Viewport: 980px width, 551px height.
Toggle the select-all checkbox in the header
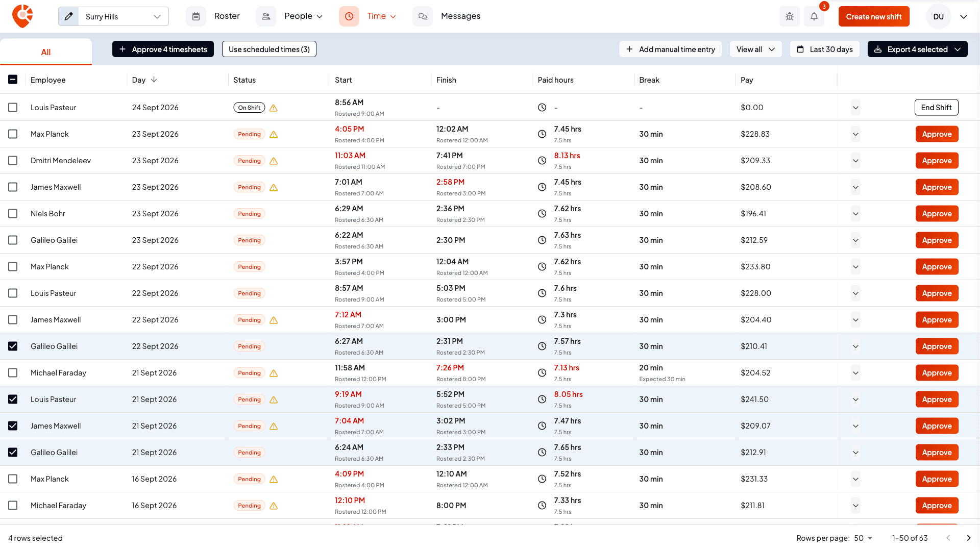coord(13,80)
